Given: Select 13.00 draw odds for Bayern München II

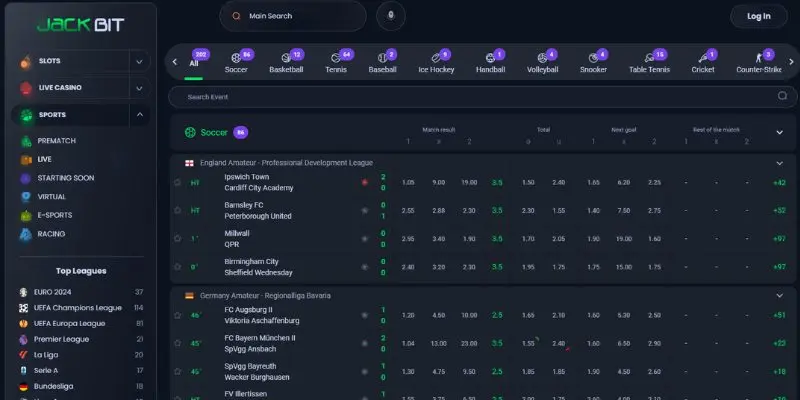Looking at the screenshot, I should 439,344.
